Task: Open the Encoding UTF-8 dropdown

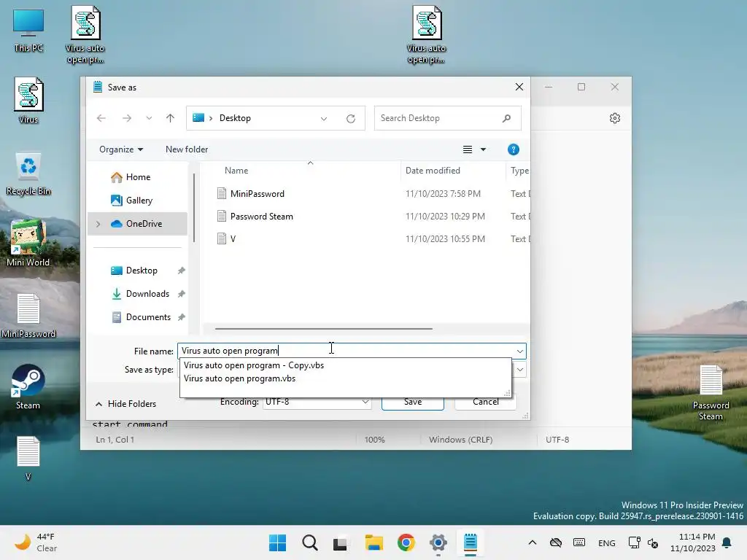Action: point(317,402)
